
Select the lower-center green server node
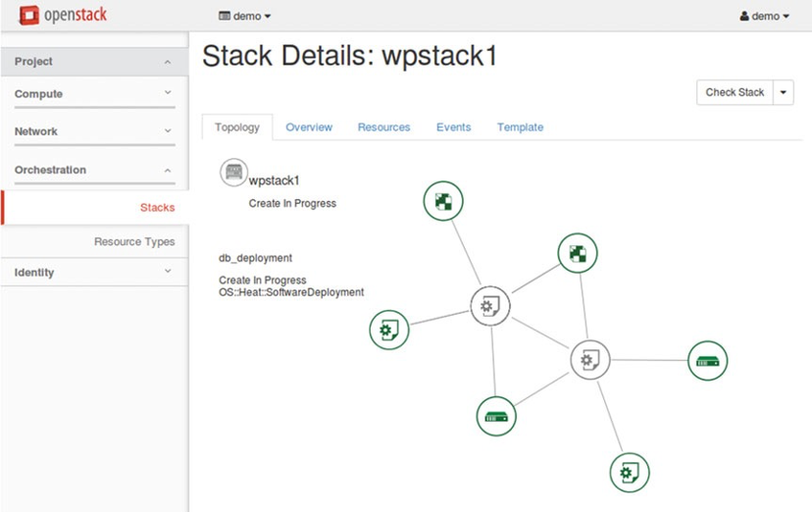tap(496, 416)
